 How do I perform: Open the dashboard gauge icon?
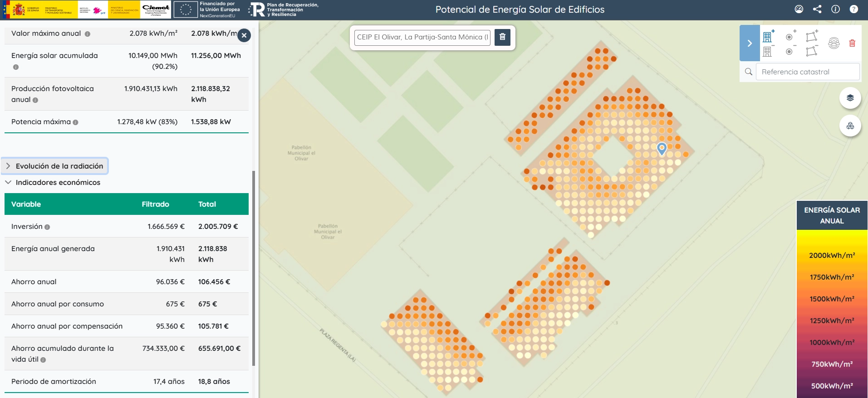(799, 9)
